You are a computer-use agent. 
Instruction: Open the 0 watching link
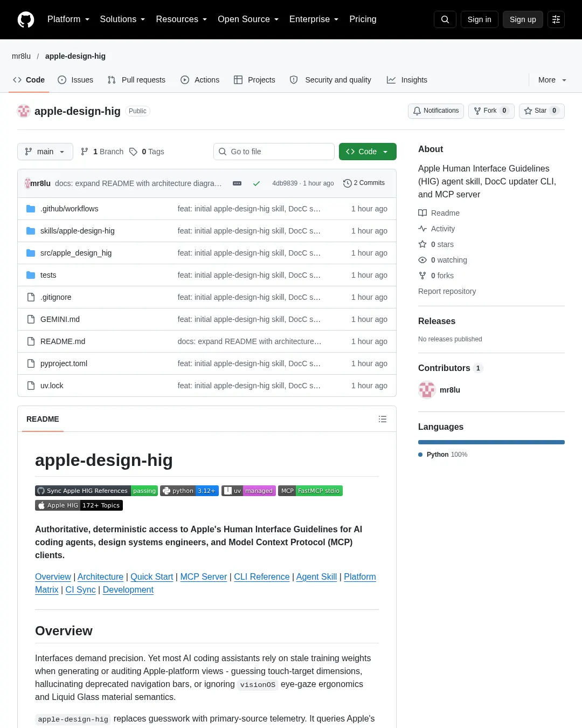tap(443, 260)
